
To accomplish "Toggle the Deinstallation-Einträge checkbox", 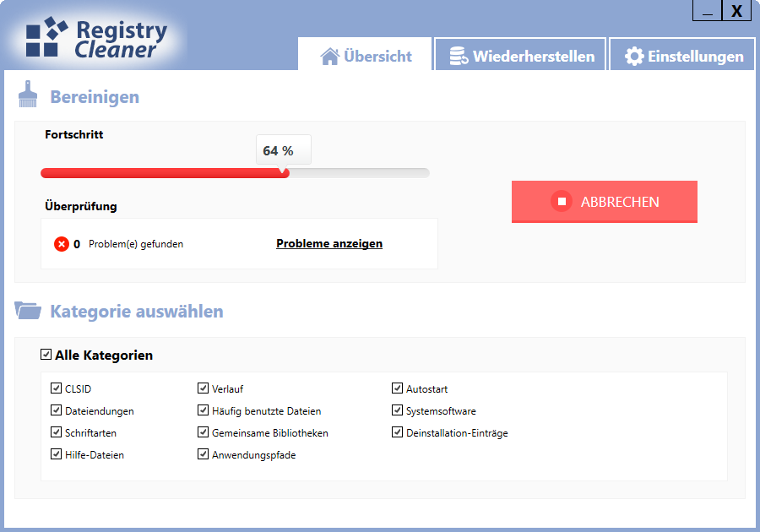I will 398,432.
